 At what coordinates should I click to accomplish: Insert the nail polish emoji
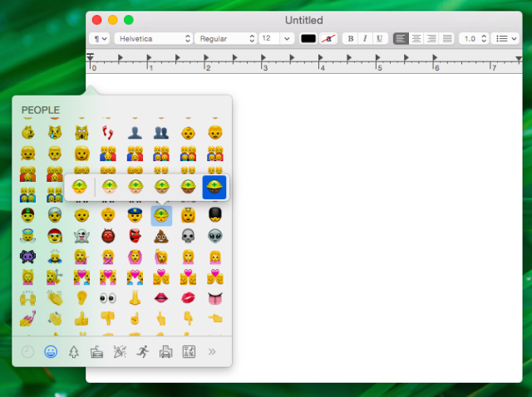[x=27, y=319]
